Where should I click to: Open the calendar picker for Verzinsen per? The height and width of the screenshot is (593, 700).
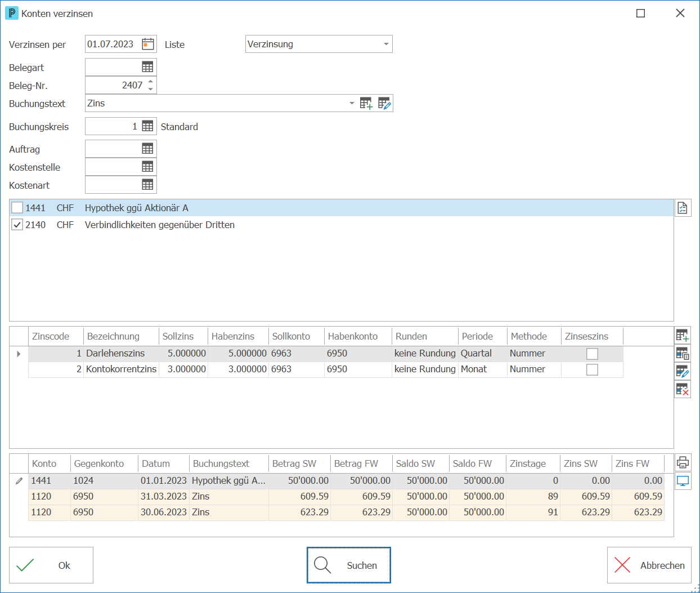click(x=148, y=44)
